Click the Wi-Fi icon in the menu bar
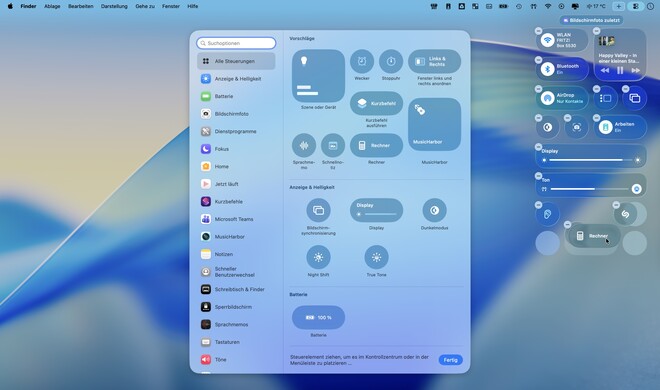Image resolution: width=660 pixels, height=390 pixels. [548, 6]
